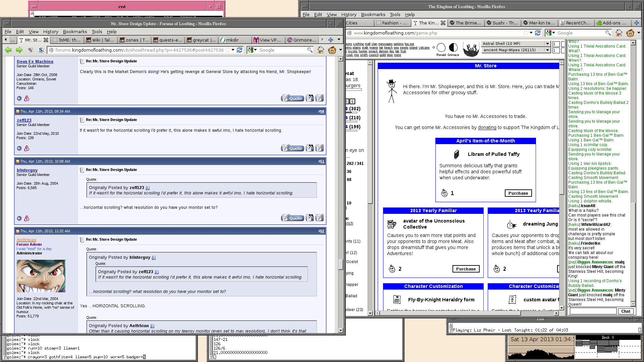Quote Deus Ex Machina's post

292,98
